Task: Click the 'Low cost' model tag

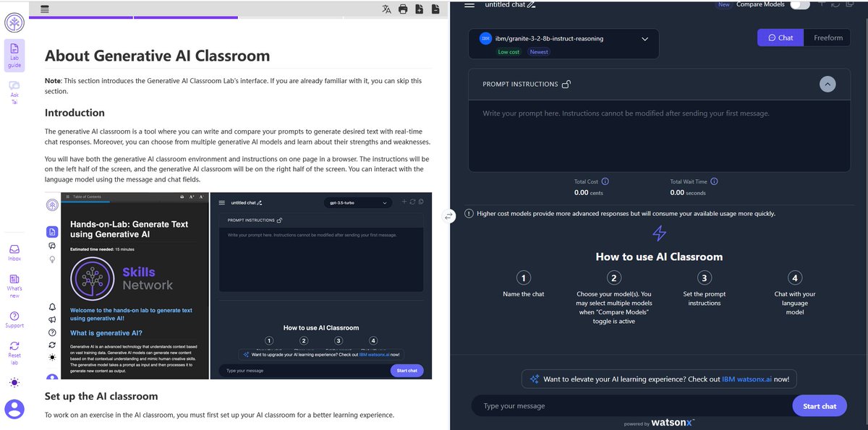Action: click(x=509, y=52)
